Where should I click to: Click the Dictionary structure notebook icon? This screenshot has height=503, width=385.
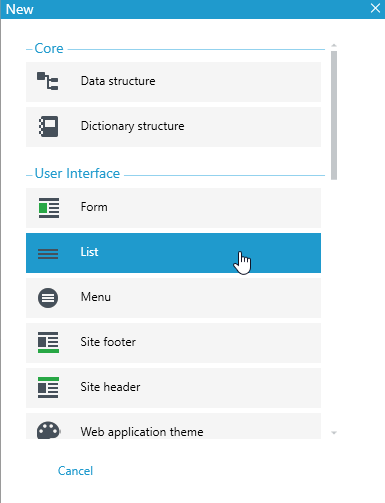point(48,126)
